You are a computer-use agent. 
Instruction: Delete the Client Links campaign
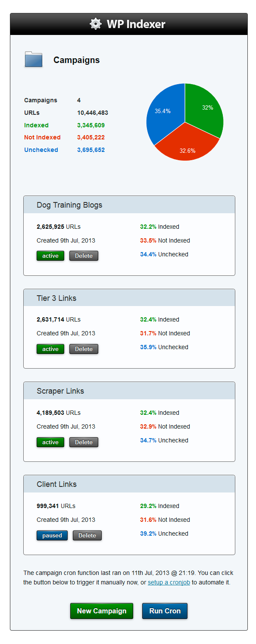click(x=87, y=535)
